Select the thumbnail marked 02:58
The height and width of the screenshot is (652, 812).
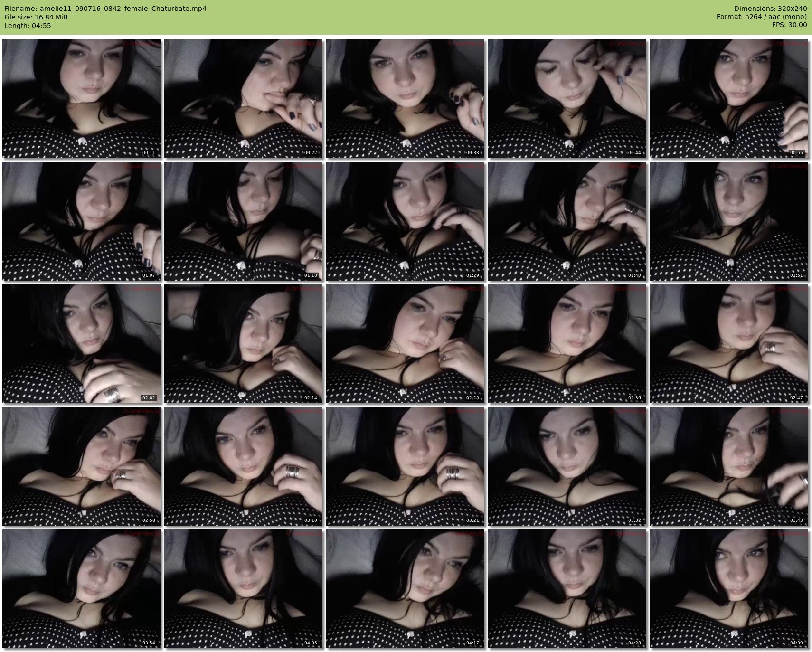click(81, 466)
